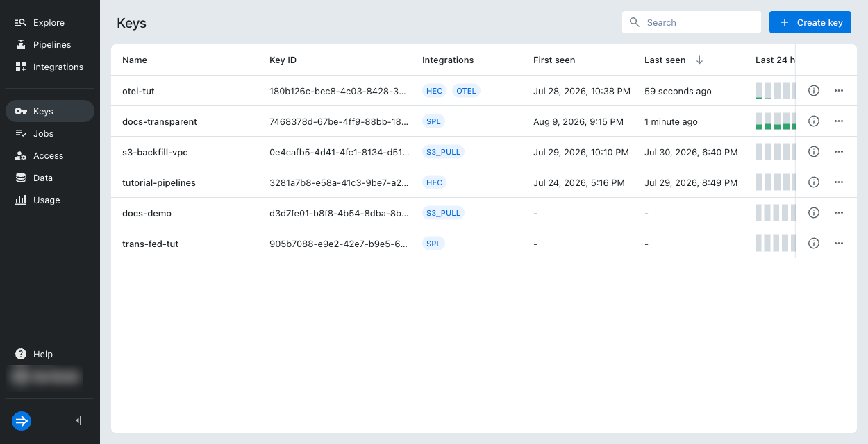Open Usage from the sidebar

pyautogui.click(x=49, y=200)
